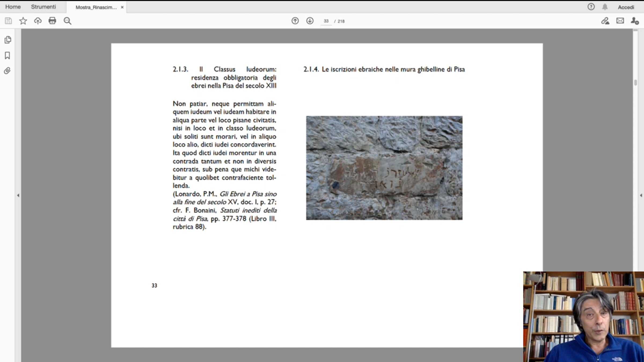The width and height of the screenshot is (644, 362).
Task: Upload file to cloud icon
Action: click(x=38, y=21)
